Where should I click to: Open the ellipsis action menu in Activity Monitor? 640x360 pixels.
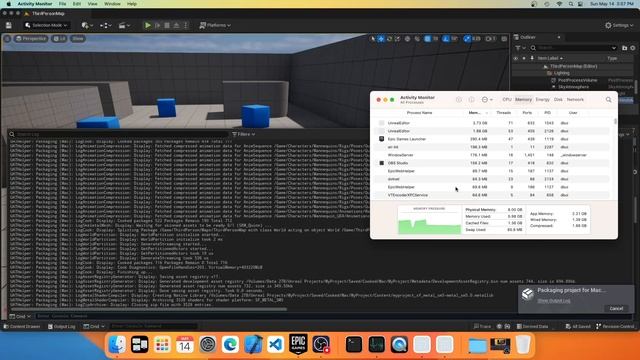point(487,100)
